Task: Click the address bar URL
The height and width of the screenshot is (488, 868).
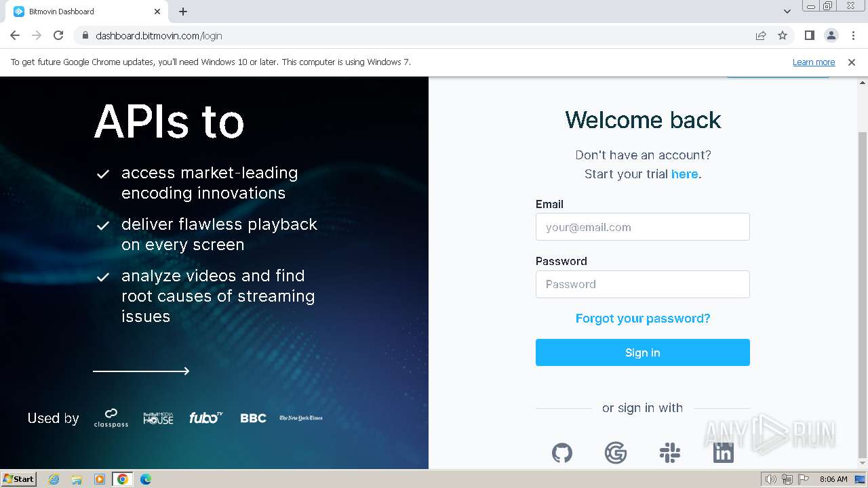Action: (x=159, y=36)
